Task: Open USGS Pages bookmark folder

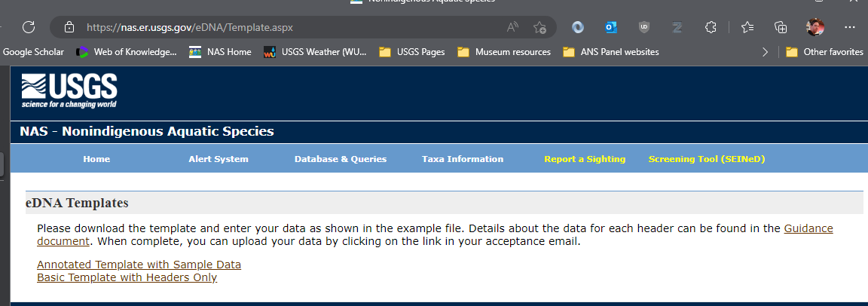Action: point(412,52)
